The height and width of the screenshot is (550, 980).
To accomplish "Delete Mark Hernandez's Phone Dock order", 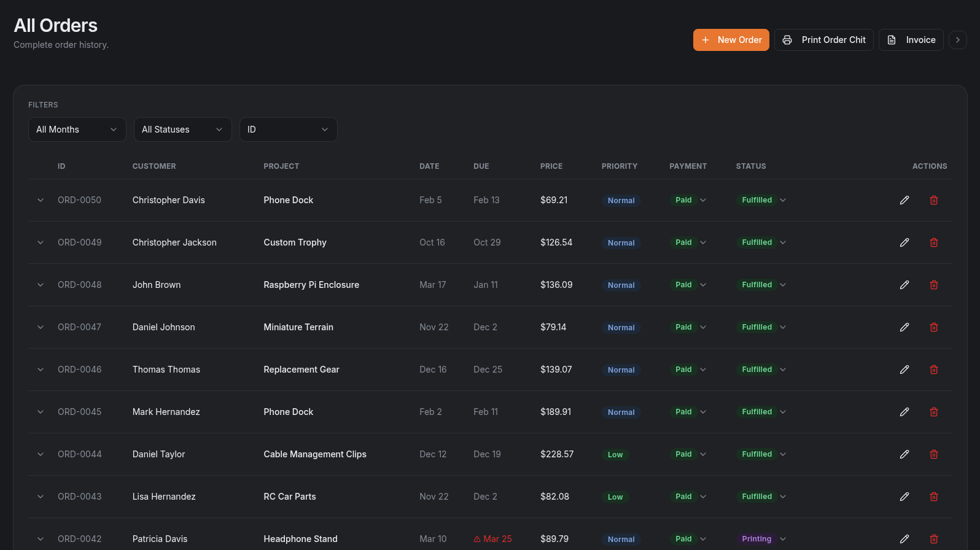I will pos(934,412).
